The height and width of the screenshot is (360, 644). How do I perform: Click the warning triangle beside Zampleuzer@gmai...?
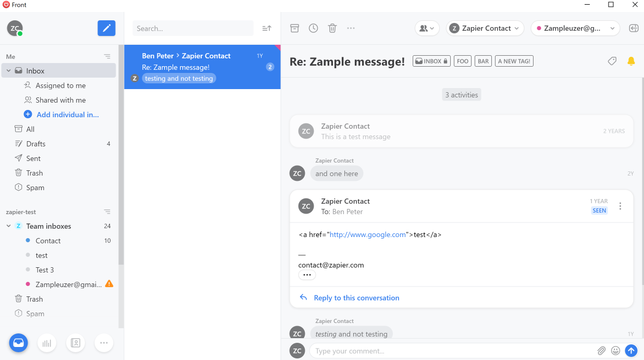(108, 284)
